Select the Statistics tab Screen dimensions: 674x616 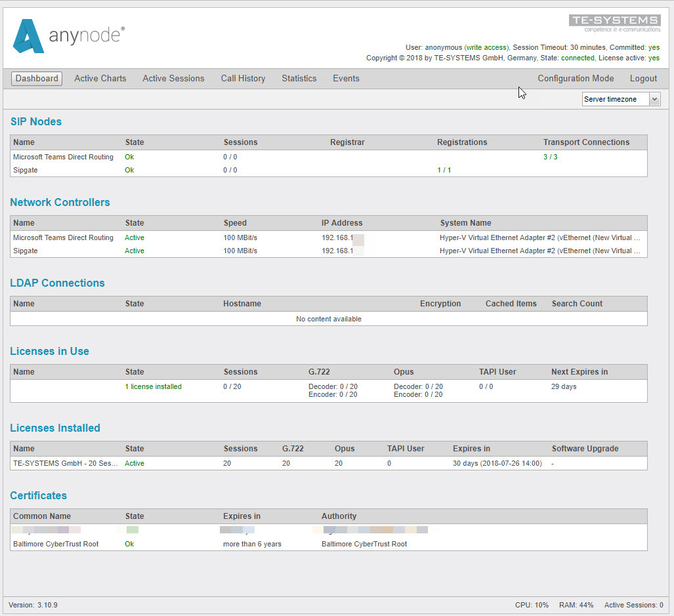point(299,79)
